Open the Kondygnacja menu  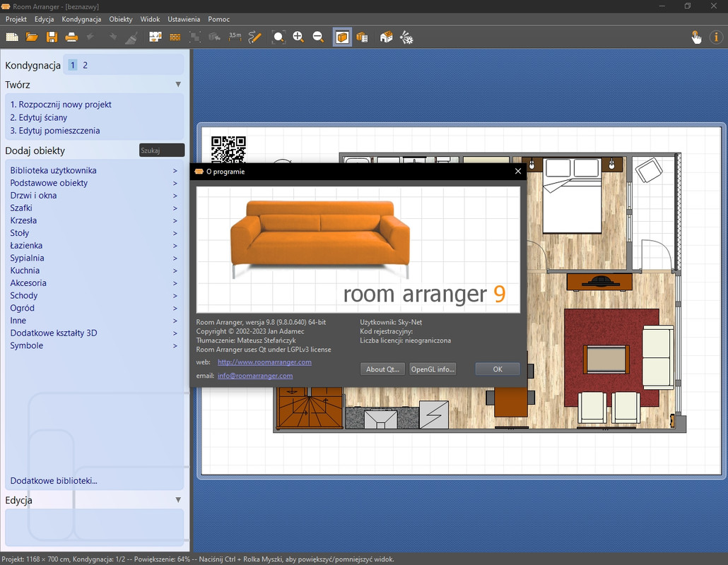click(x=81, y=19)
